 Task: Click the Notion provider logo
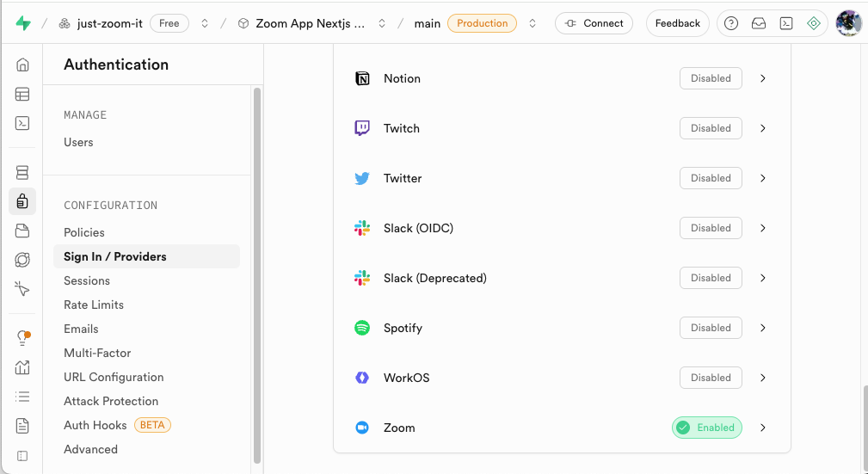coord(362,78)
